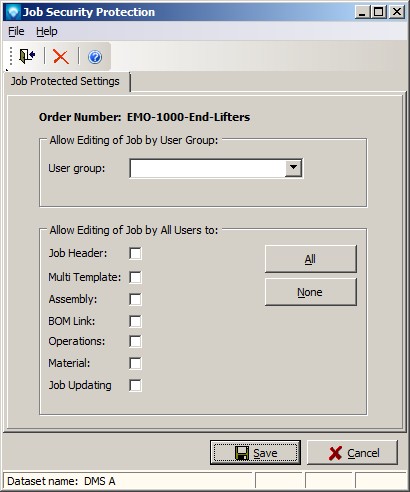410x492 pixels.
Task: Open the Help menu
Action: (47, 31)
